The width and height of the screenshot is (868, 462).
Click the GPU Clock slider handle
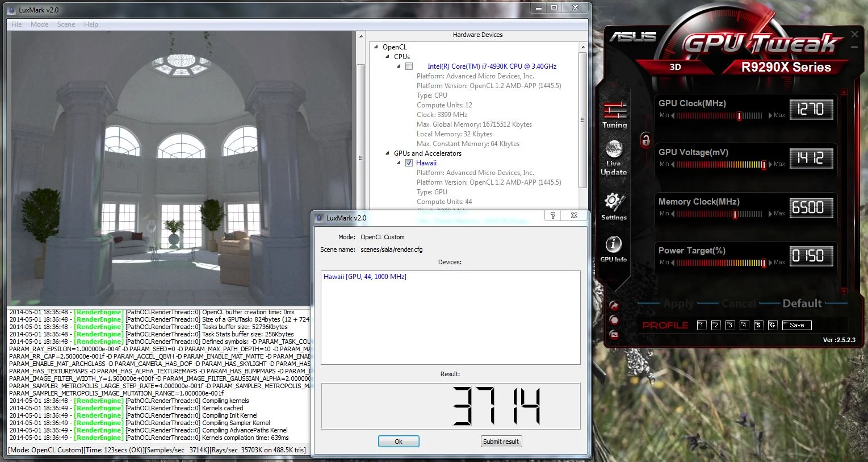tap(739, 116)
